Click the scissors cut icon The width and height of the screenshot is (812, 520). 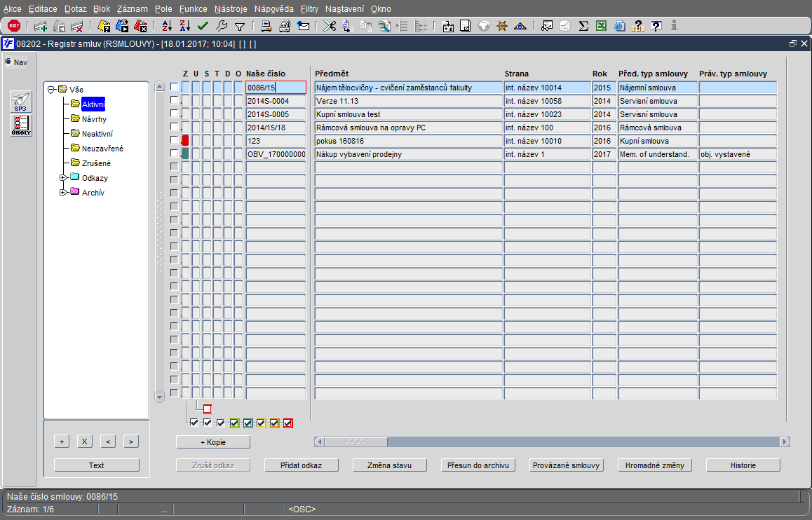click(330, 26)
